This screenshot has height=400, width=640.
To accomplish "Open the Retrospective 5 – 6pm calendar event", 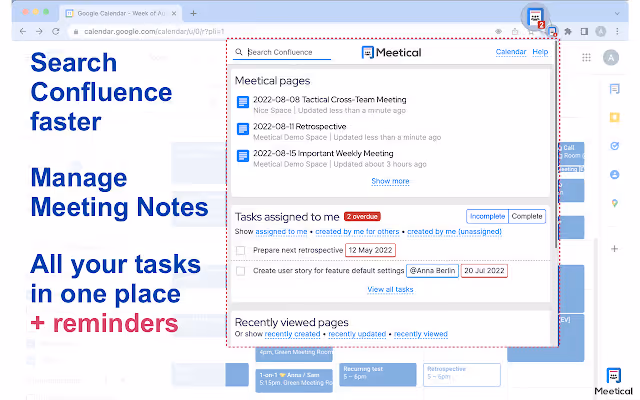I will [462, 375].
